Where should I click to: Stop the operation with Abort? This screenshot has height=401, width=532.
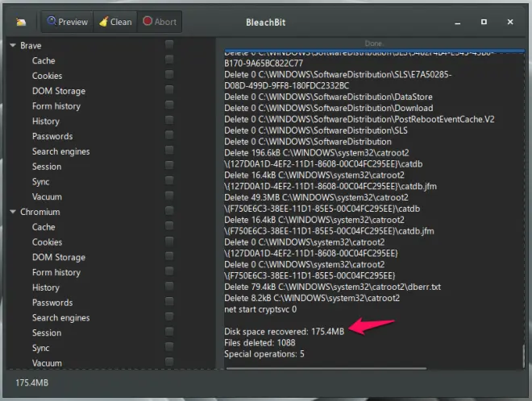pyautogui.click(x=160, y=22)
